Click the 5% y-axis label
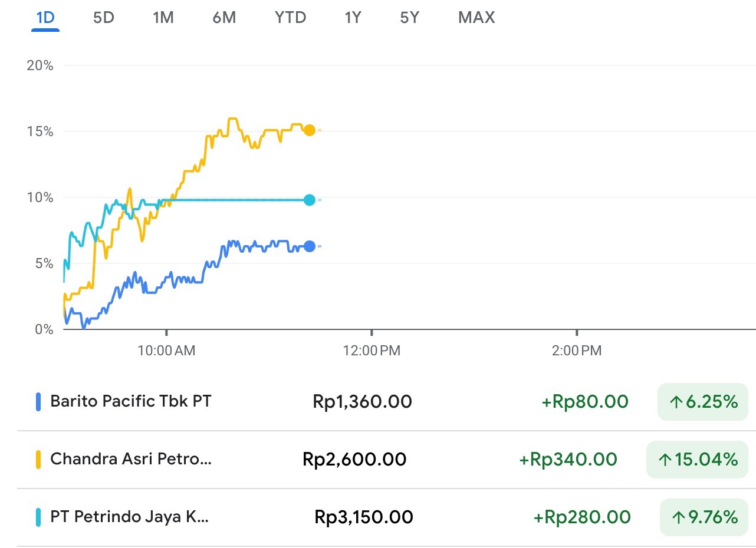The width and height of the screenshot is (756, 548). point(44,263)
